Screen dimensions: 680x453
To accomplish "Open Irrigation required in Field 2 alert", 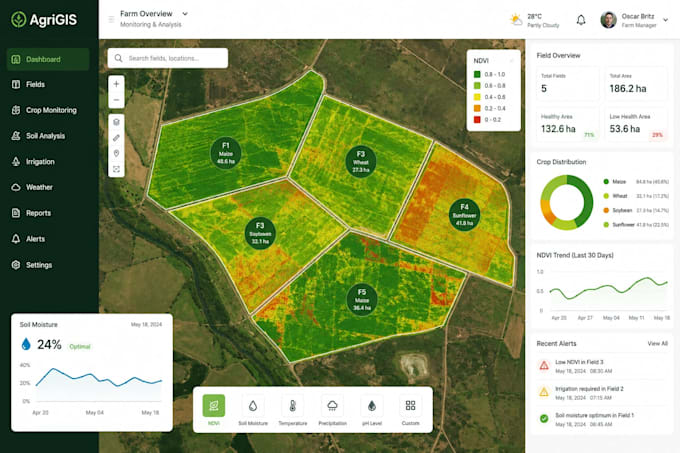I will [602, 393].
